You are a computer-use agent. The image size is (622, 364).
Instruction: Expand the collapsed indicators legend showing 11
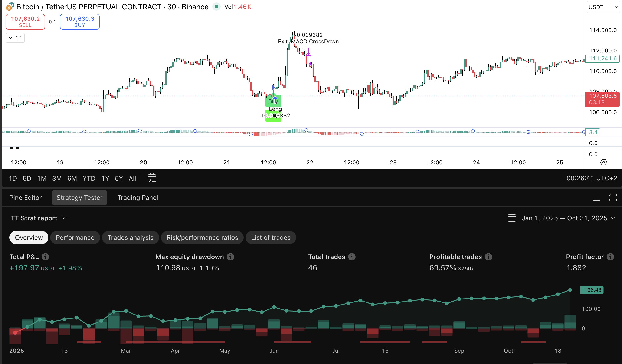point(15,38)
